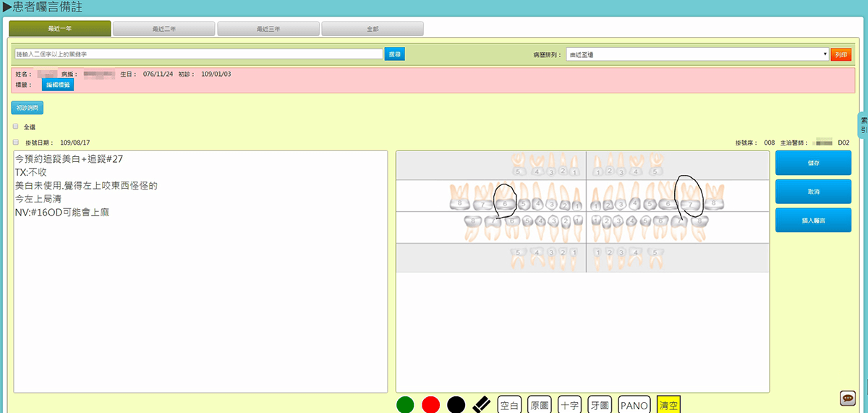Pick the green pen color
The height and width of the screenshot is (413, 868).
coord(406,405)
